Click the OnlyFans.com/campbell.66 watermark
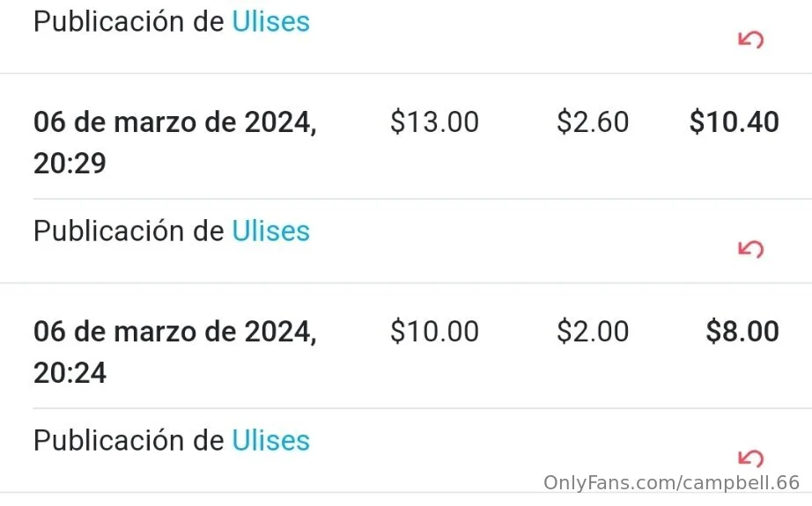Screen dimensions: 812x506 tap(671, 482)
